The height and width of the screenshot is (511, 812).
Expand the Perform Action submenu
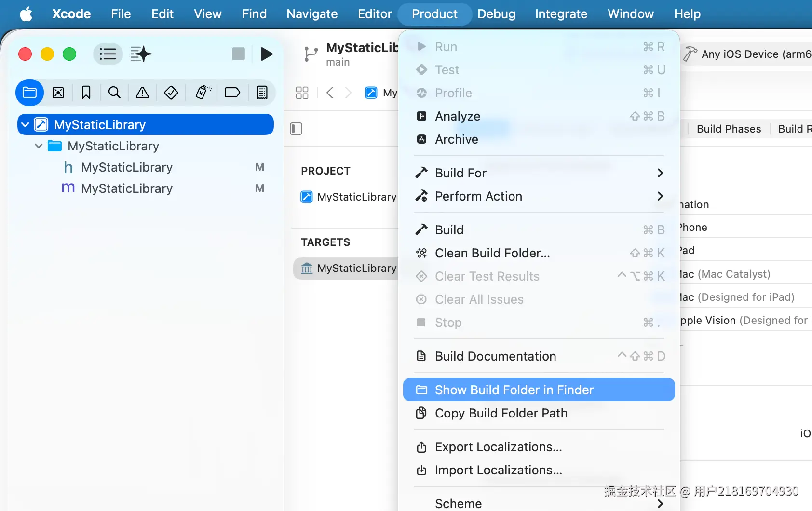(x=539, y=196)
